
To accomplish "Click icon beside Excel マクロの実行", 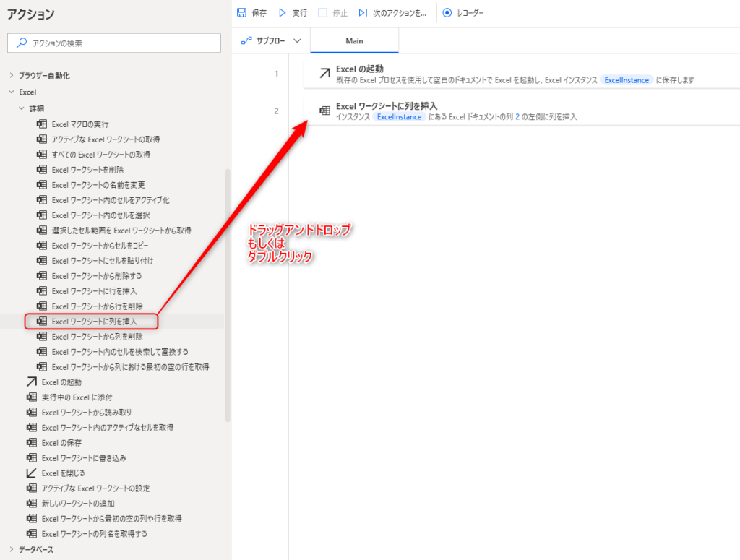I will point(42,124).
